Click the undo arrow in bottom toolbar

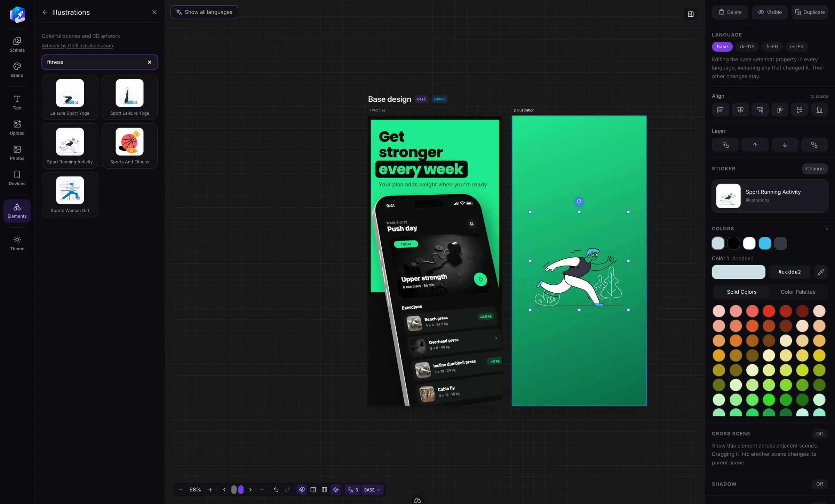point(276,490)
